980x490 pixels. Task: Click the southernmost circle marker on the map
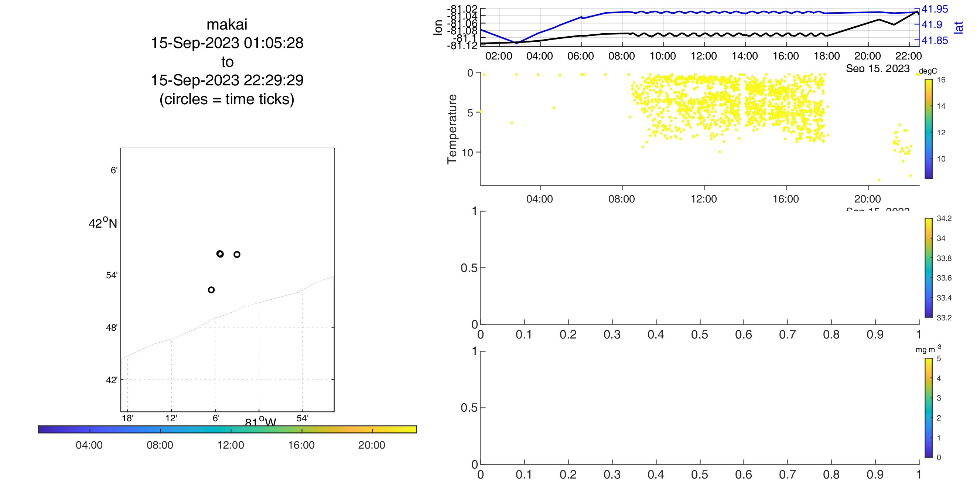(x=211, y=290)
